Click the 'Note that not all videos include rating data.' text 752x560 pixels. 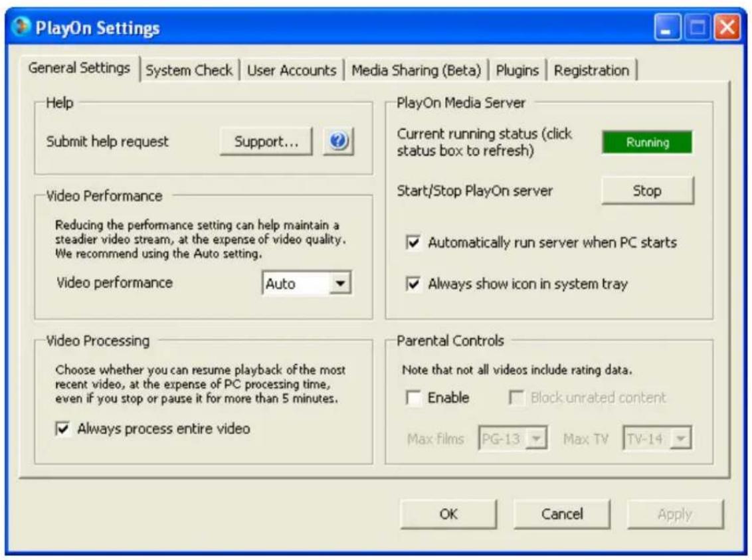517,369
